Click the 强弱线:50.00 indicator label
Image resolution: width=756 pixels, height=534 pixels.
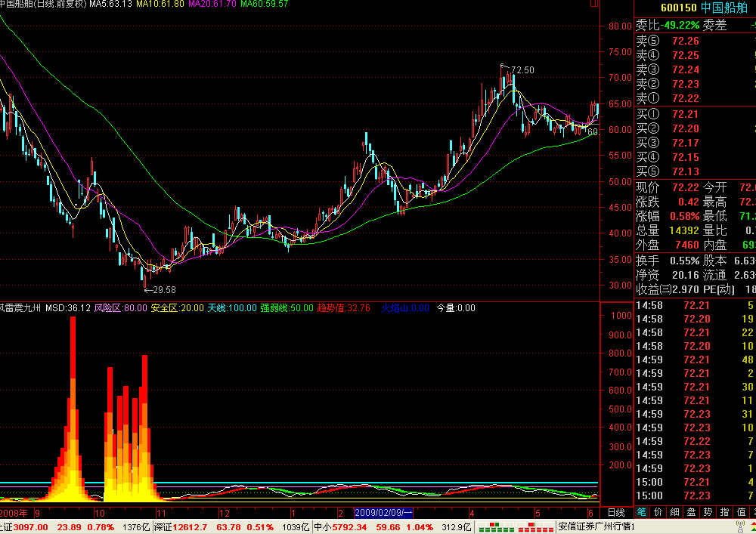287,307
